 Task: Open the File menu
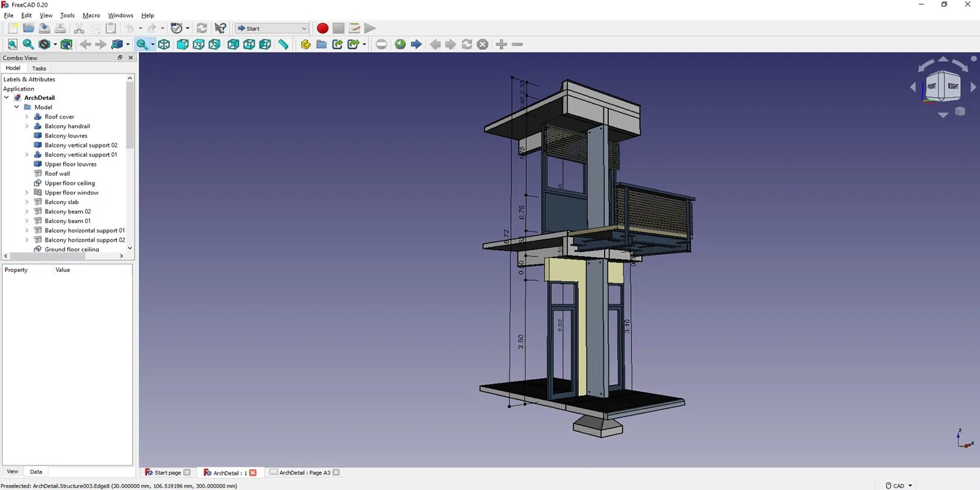pyautogui.click(x=9, y=15)
